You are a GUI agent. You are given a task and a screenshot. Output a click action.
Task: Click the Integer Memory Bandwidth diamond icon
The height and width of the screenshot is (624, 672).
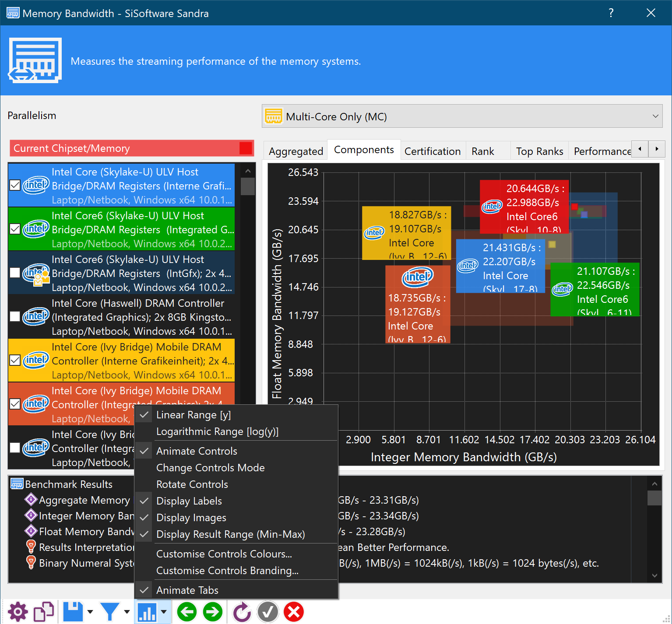[x=31, y=515]
